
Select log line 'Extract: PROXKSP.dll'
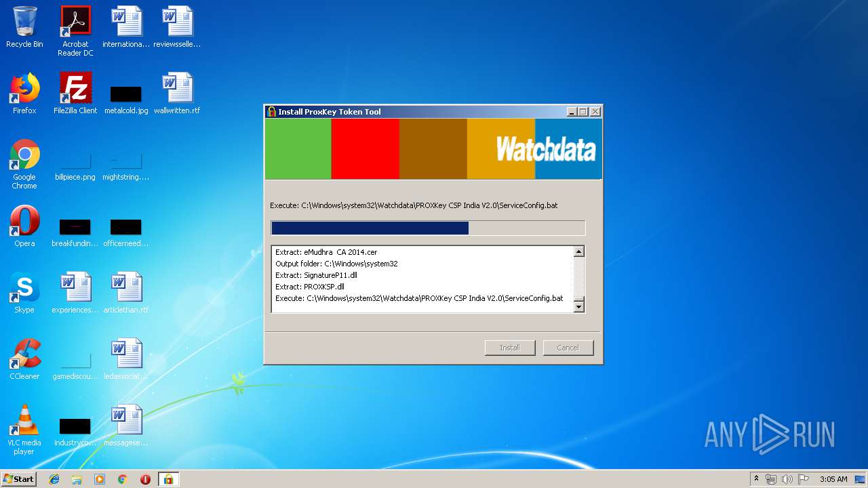[310, 287]
